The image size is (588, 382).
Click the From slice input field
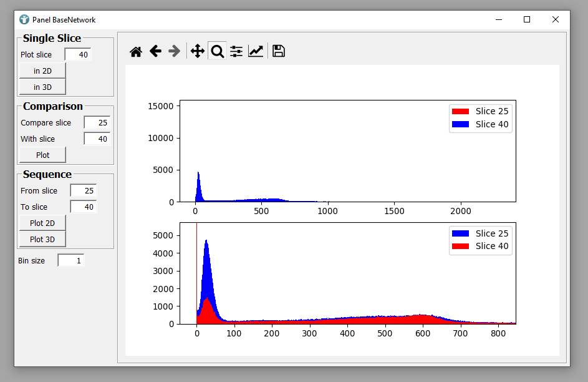click(84, 191)
